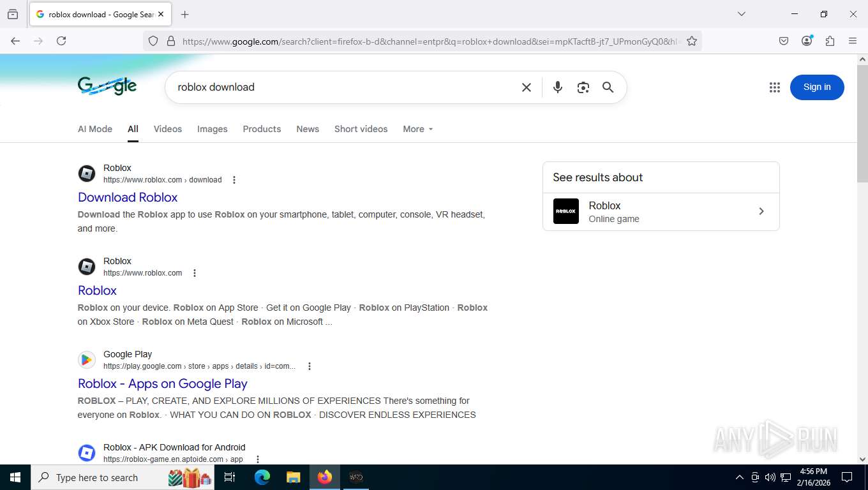Switch to Products tab
Viewport: 868px width, 490px height.
(262, 129)
